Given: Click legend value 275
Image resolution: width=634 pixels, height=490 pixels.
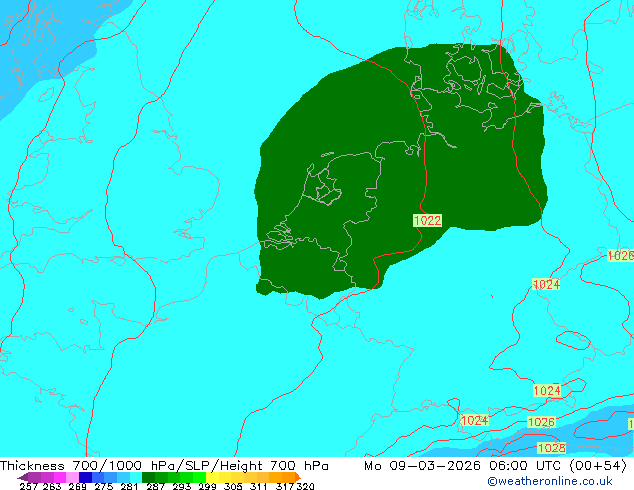Looking at the screenshot, I should (x=104, y=486).
